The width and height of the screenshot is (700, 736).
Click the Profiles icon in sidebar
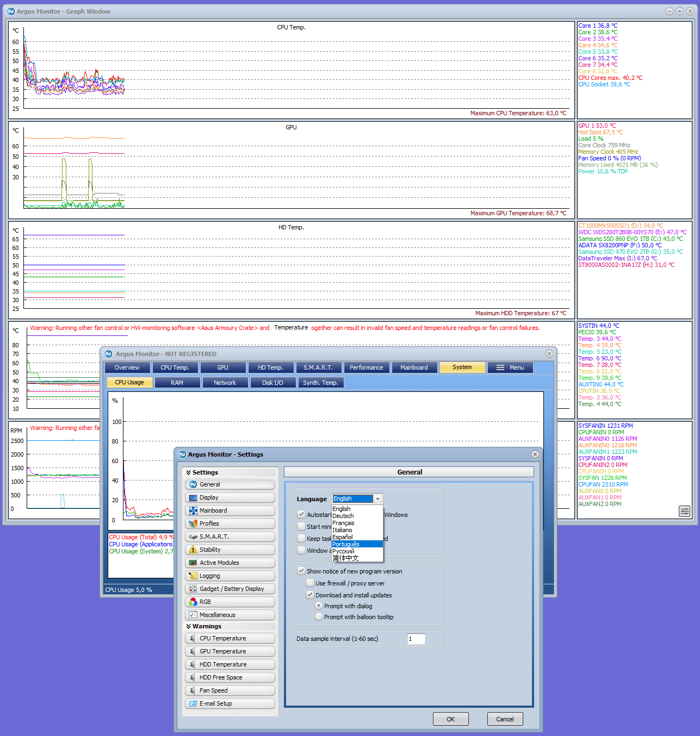pyautogui.click(x=193, y=523)
